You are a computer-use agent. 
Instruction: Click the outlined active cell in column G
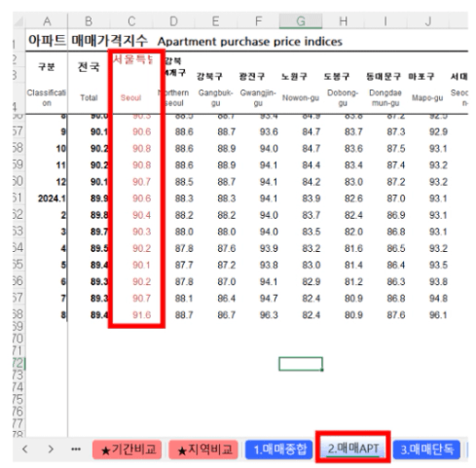click(x=301, y=364)
